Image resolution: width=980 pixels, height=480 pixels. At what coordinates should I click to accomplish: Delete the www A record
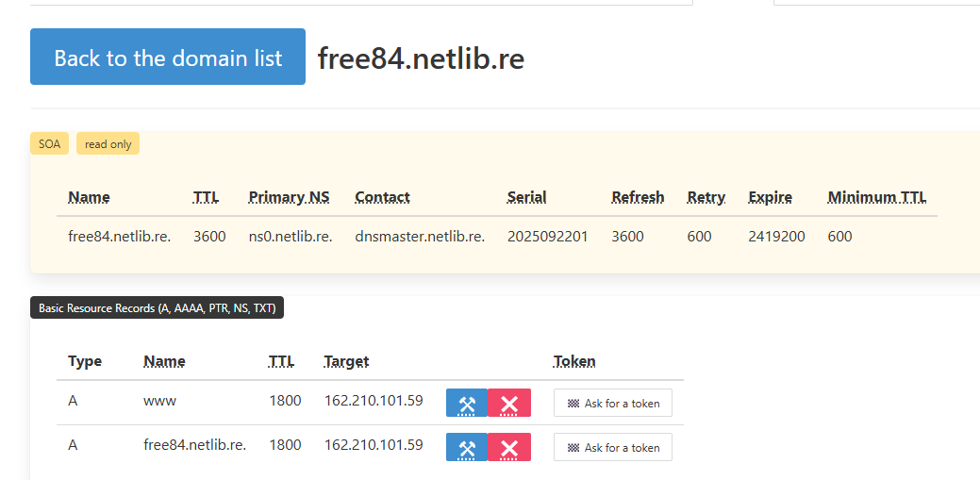[x=509, y=403]
